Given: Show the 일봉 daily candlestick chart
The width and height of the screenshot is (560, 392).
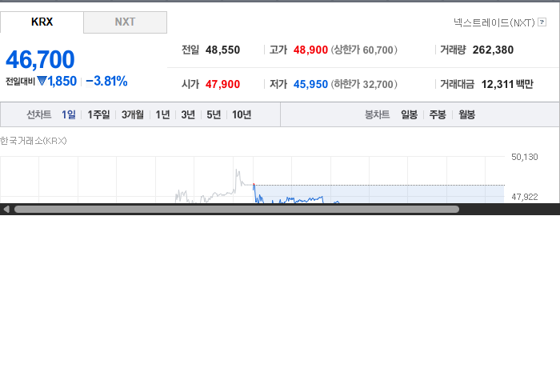Looking at the screenshot, I should pyautogui.click(x=409, y=114).
